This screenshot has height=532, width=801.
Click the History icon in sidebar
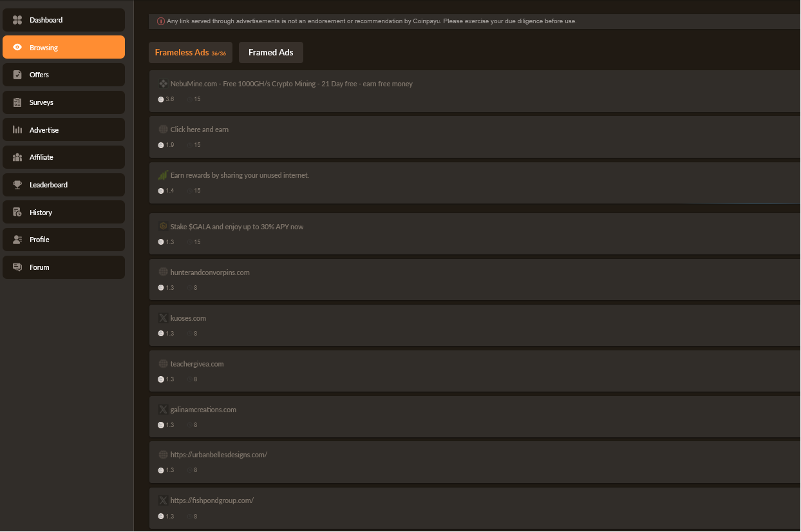[x=17, y=213]
